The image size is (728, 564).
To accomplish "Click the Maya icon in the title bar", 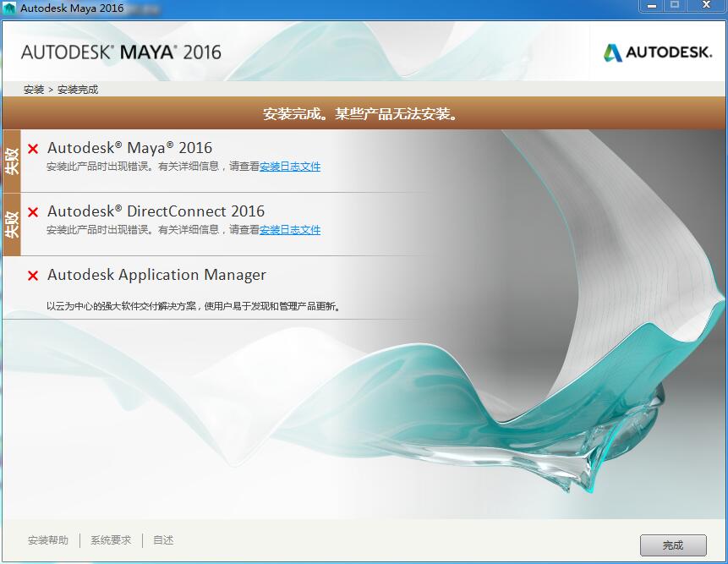I will pyautogui.click(x=9, y=8).
